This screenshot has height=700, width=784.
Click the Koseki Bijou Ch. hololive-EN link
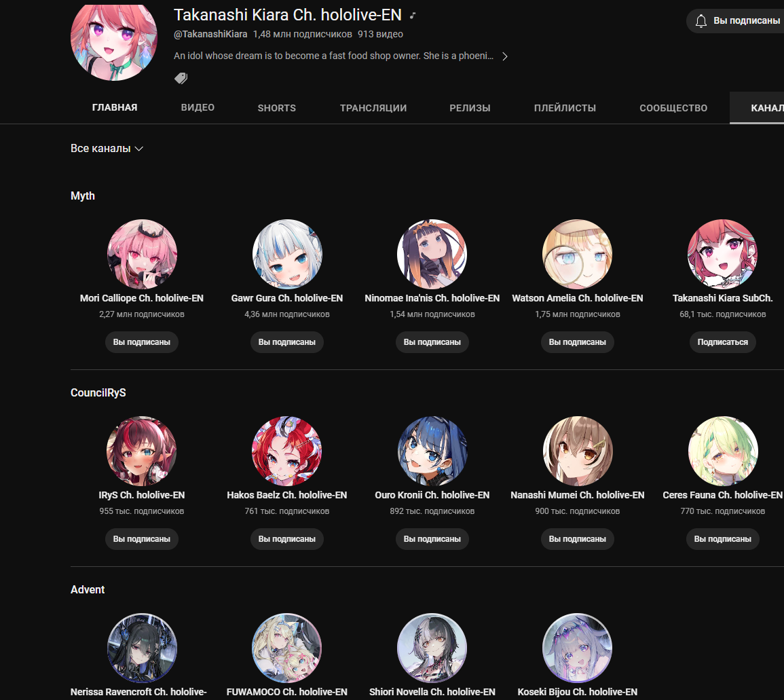[x=578, y=692]
